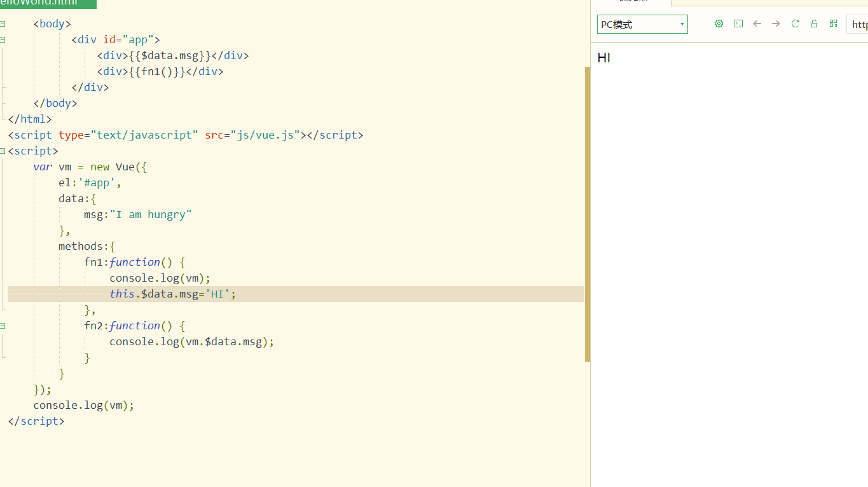Collapse the methods fold control in gutter
Viewport: 868px width, 487px height.
tap(3, 246)
